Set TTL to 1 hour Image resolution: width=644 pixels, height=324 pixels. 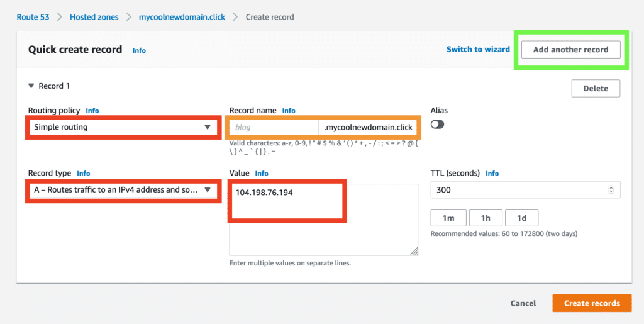click(x=485, y=218)
